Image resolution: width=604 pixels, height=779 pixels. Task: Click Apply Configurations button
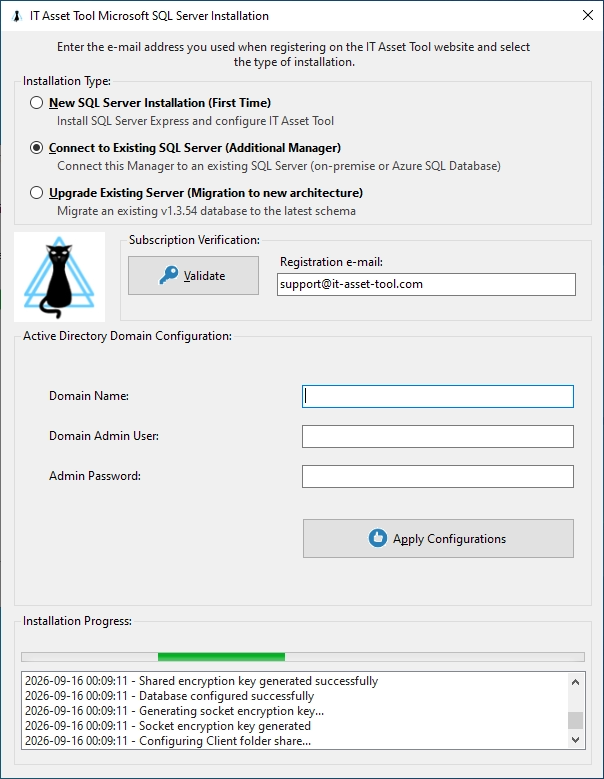coord(438,539)
